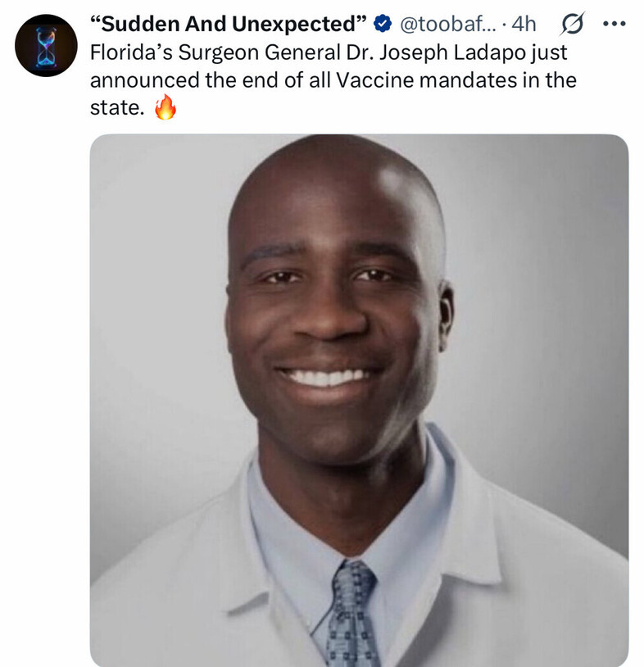
Task: Open the "Sudden And Unexpected" display name
Action: click(x=229, y=24)
